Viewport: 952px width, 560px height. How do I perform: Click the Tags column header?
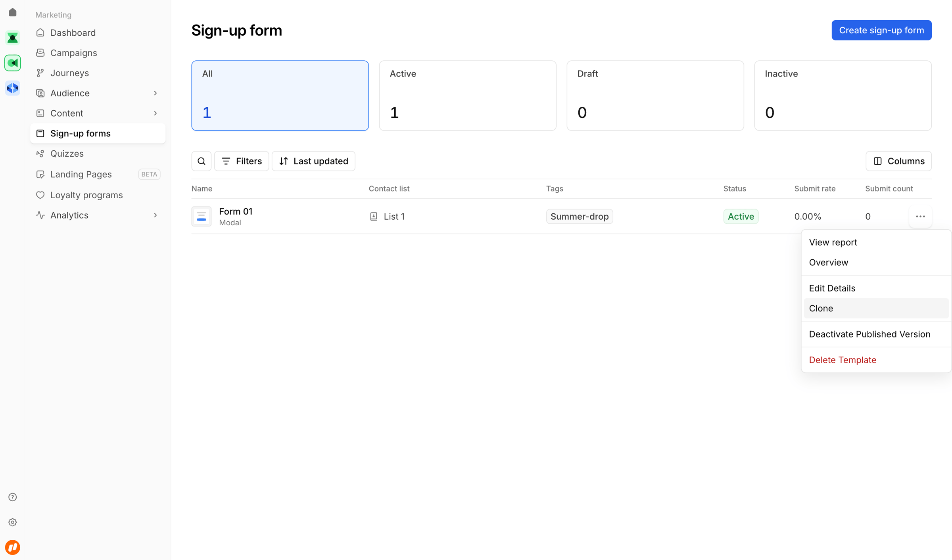(555, 189)
